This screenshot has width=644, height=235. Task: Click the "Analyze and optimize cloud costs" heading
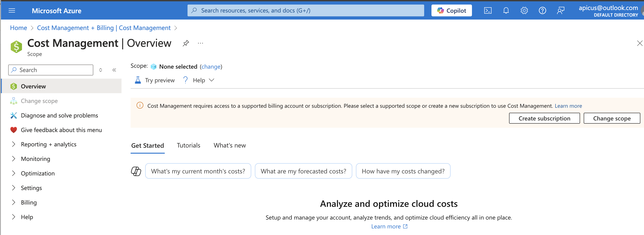(x=389, y=204)
